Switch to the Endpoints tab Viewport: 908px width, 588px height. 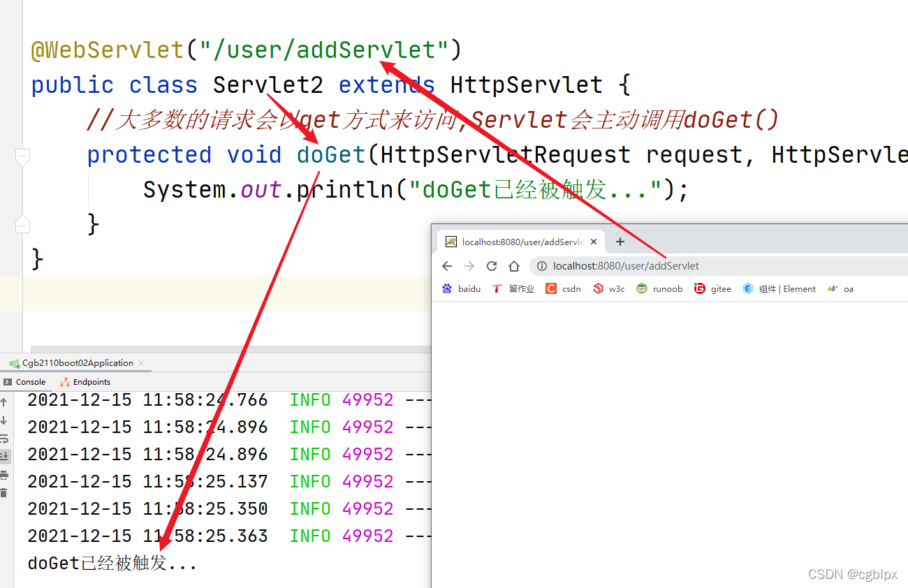(85, 382)
